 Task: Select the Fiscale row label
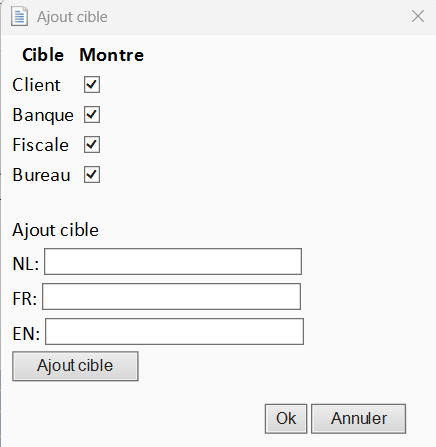pyautogui.click(x=40, y=145)
